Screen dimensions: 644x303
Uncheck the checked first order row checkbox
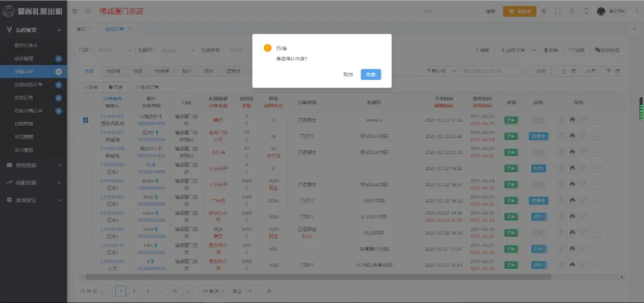(86, 119)
